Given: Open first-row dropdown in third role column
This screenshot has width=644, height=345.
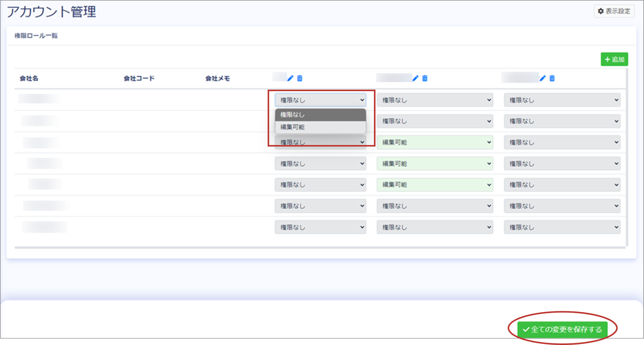Looking at the screenshot, I should 562,100.
